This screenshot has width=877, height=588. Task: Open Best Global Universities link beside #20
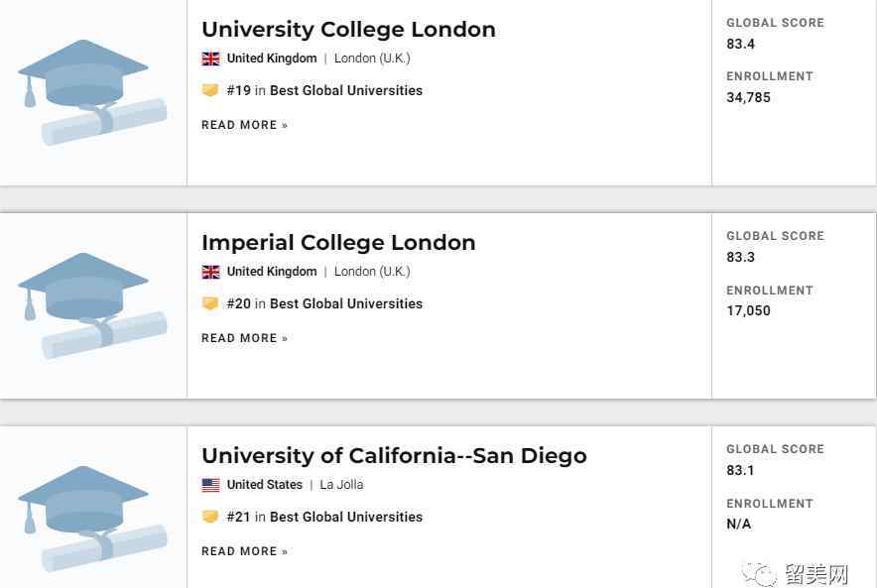[x=346, y=303]
